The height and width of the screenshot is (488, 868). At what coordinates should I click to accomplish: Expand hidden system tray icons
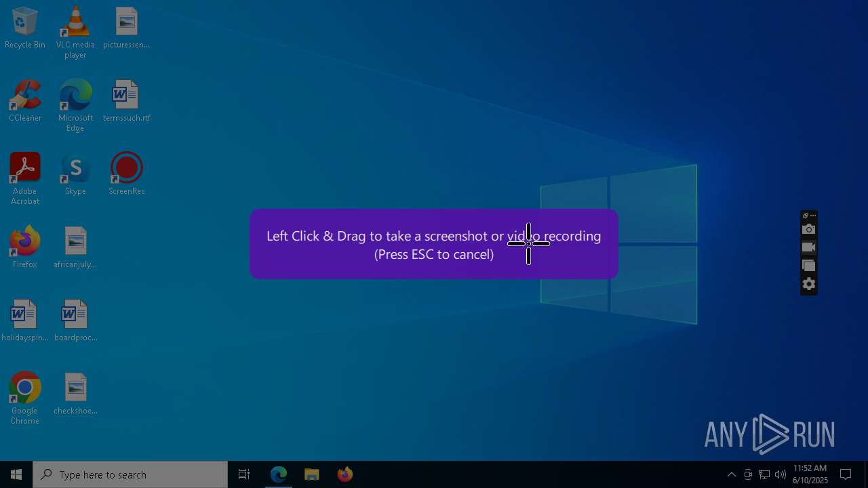(x=732, y=474)
